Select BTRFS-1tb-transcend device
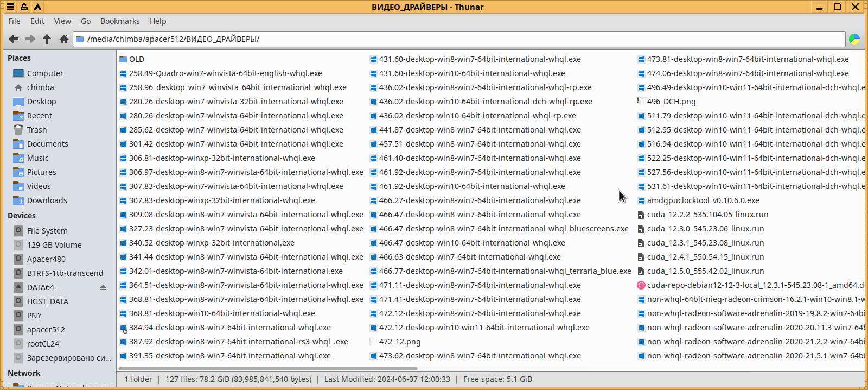868x390 pixels. click(65, 273)
